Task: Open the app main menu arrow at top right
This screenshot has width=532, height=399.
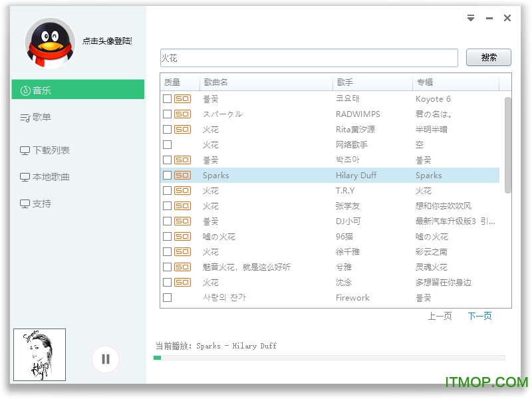Action: pyautogui.click(x=471, y=19)
